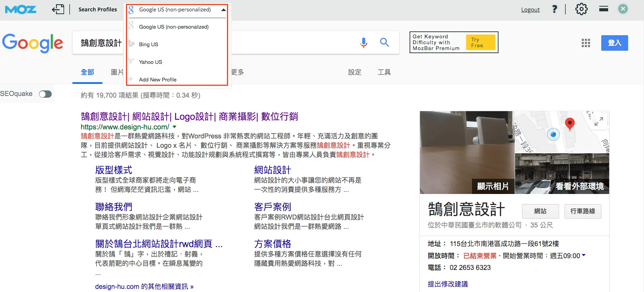This screenshot has height=292, width=644.
Task: Click the Google search magnifier button
Action: point(384,42)
